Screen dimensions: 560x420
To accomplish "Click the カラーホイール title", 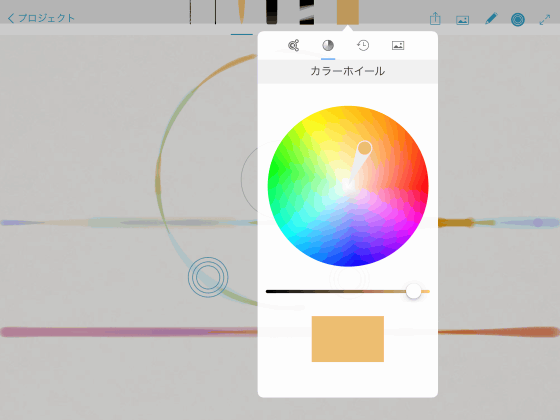I will 348,71.
